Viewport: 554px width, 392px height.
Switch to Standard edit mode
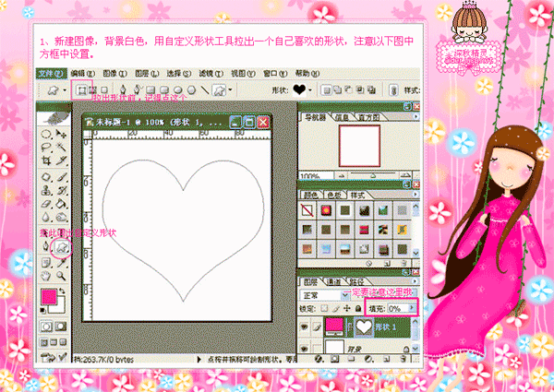[x=46, y=327]
